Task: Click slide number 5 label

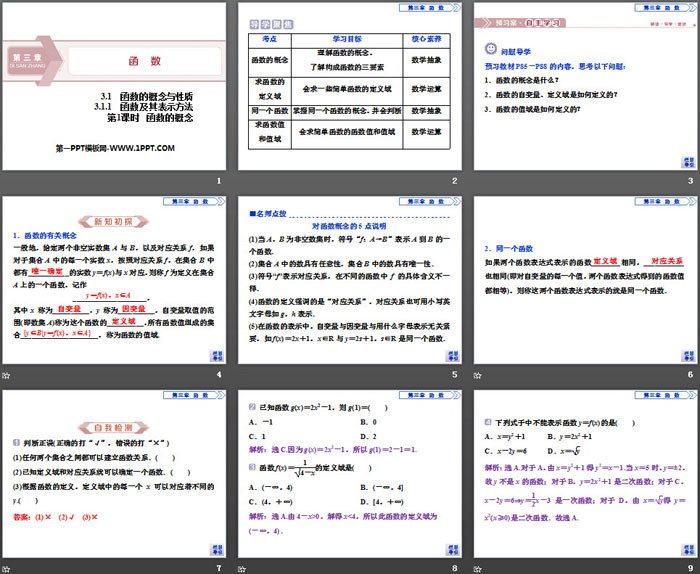Action: pos(454,374)
